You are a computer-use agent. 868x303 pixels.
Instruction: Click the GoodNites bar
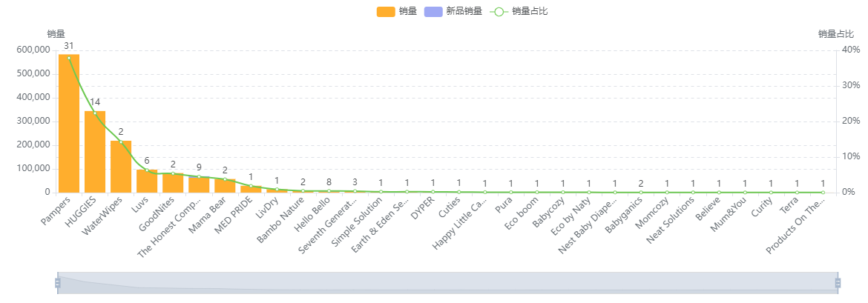click(173, 182)
